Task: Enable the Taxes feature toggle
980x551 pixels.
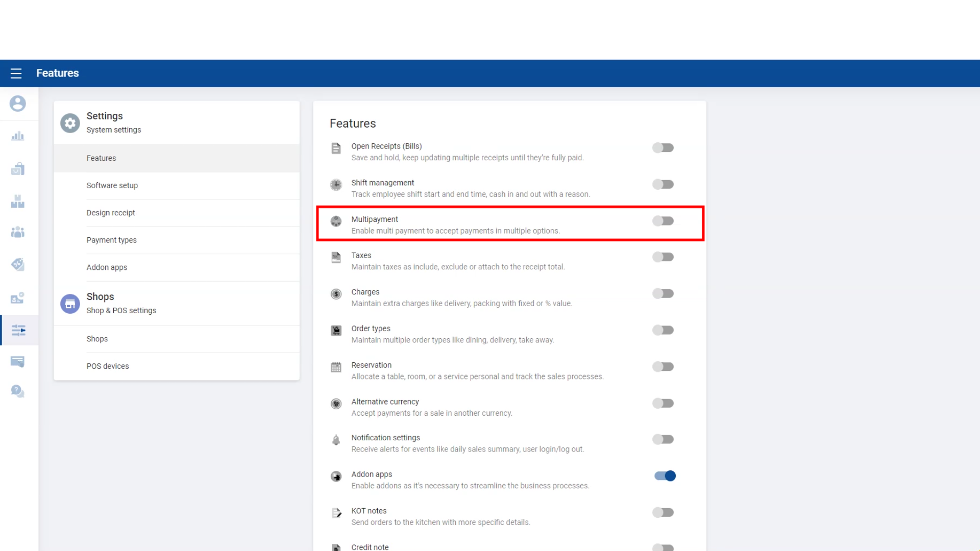Action: [663, 257]
